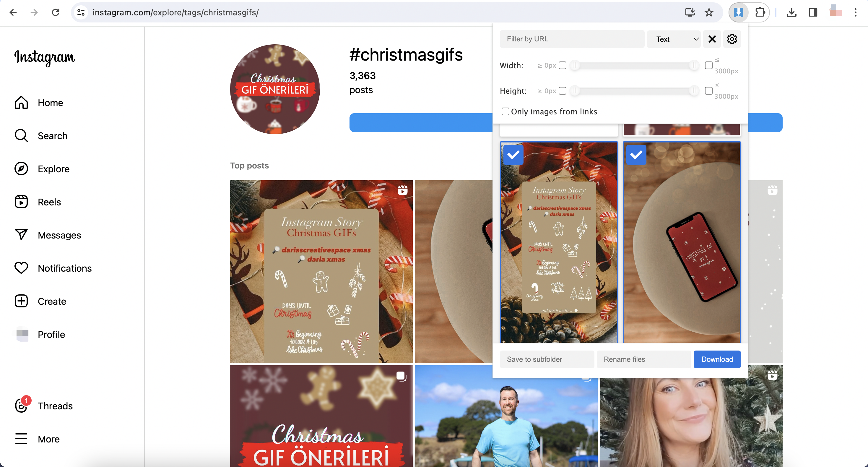Click the Explore icon in sidebar
Screen dimensions: 868x467
click(x=21, y=168)
